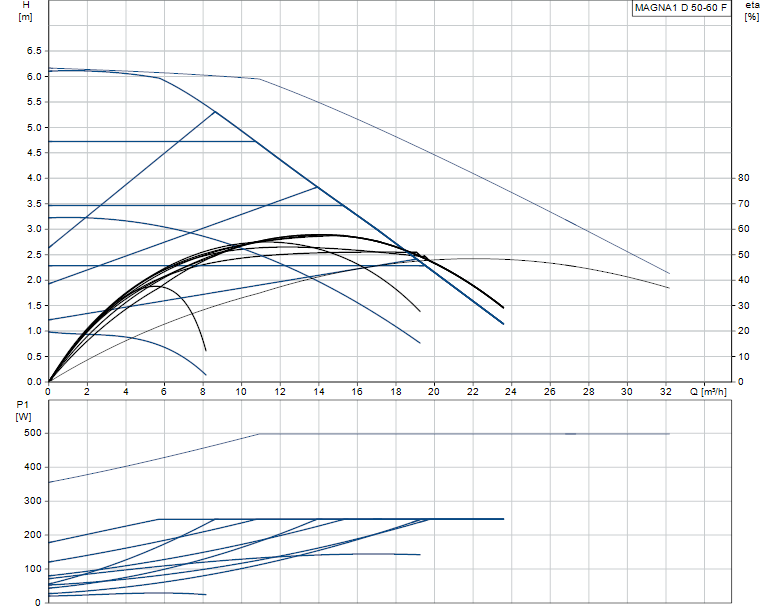This screenshot has height=611, width=774.
Task: Click the 5.5 value on H axis
Action: coord(34,102)
